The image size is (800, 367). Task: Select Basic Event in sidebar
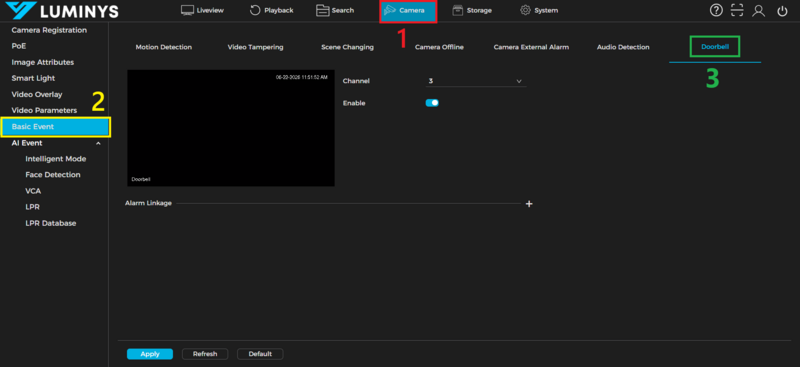(x=56, y=127)
